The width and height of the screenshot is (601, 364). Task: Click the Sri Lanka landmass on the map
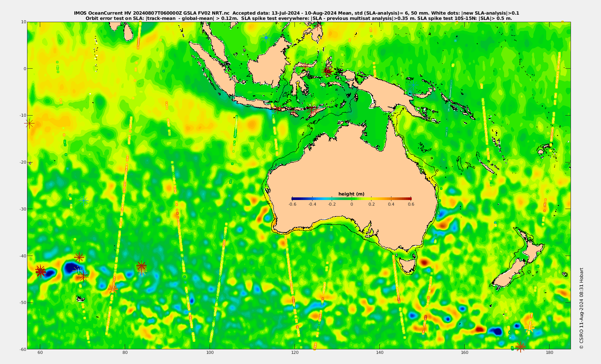pos(128,32)
